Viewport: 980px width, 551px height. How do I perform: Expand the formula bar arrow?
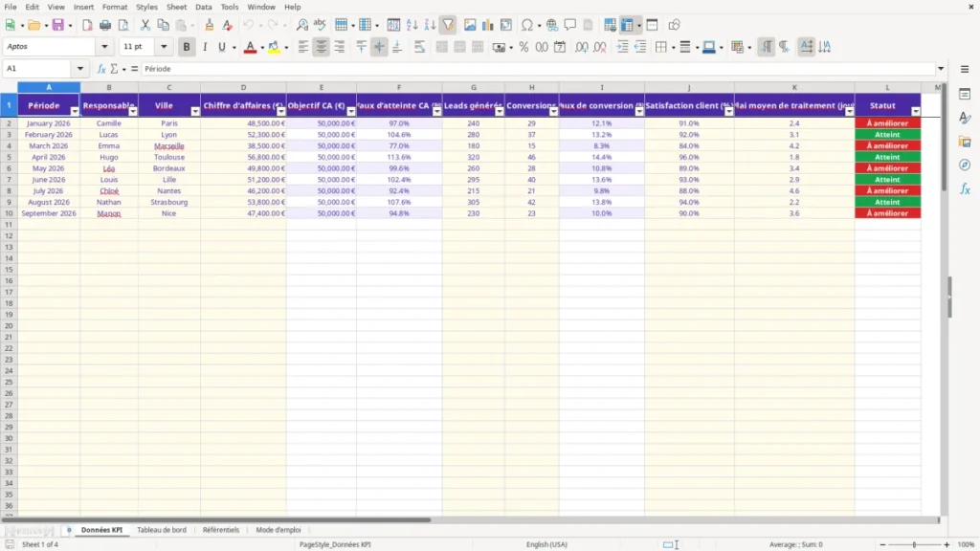[941, 69]
